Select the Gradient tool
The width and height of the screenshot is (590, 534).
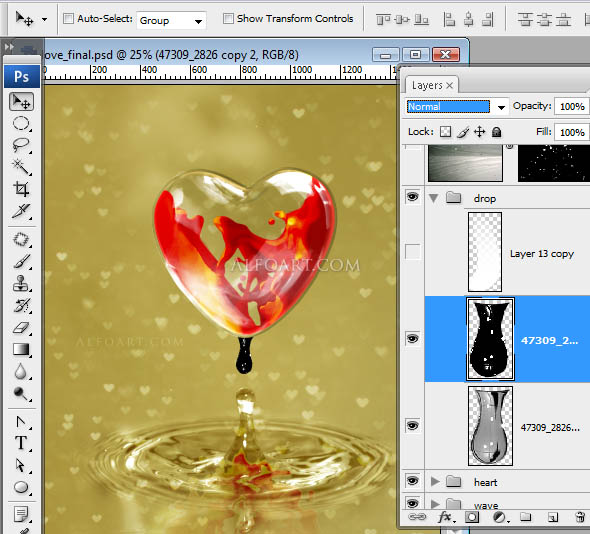pos(21,349)
